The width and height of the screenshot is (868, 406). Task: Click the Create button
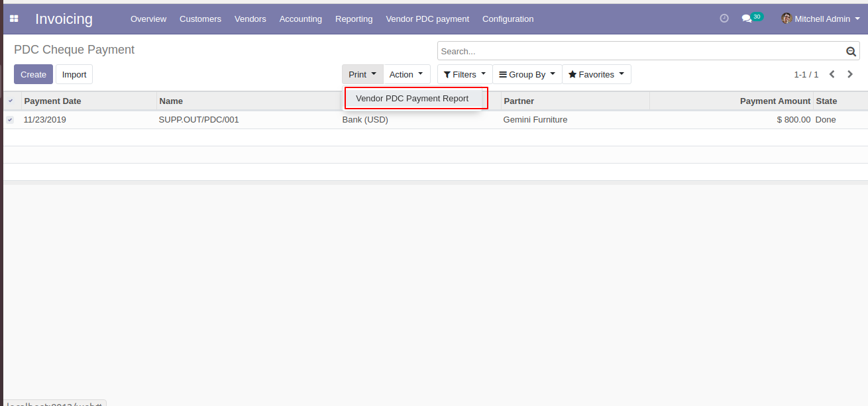pos(33,74)
